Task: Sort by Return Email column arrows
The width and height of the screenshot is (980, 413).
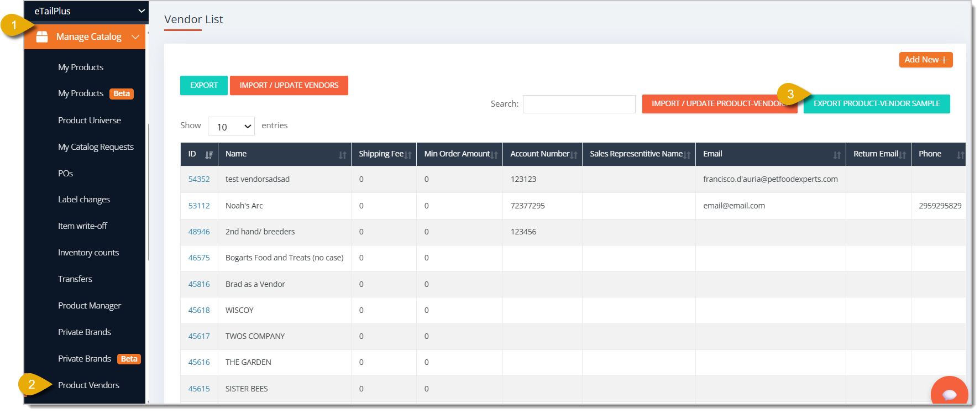Action: [x=903, y=155]
